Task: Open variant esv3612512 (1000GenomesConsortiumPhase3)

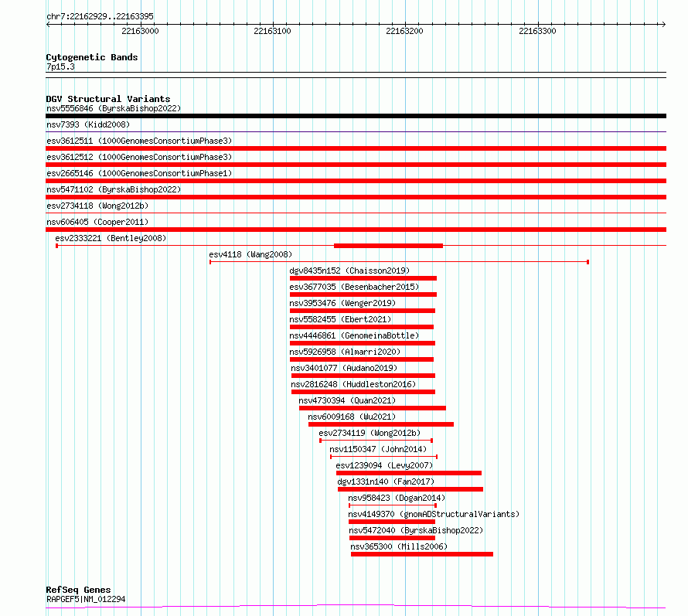Action: point(139,157)
